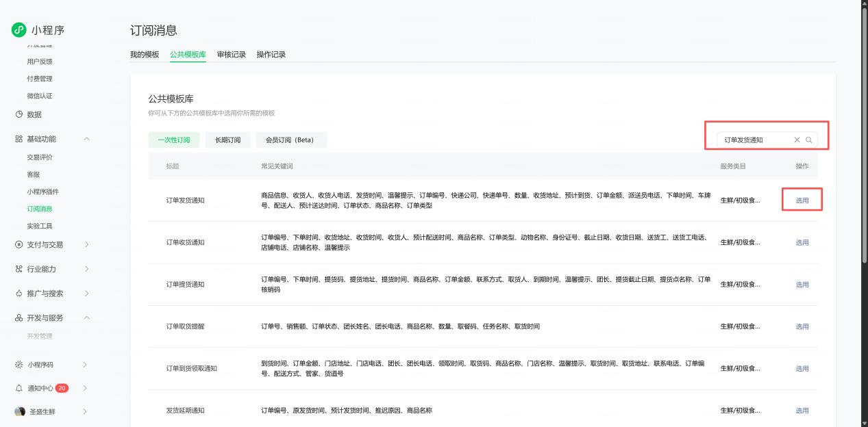Click 选用 for 订单发货通知 template
The width and height of the screenshot is (868, 427).
(802, 200)
